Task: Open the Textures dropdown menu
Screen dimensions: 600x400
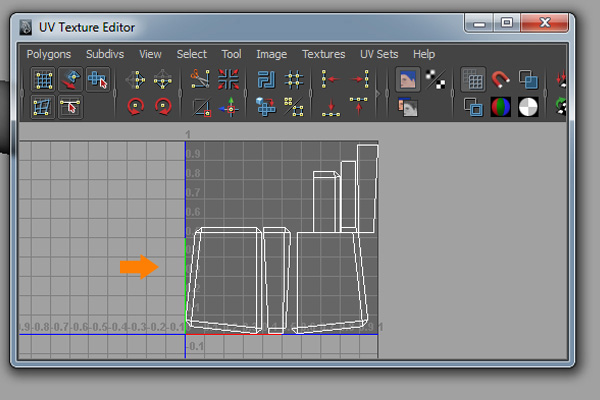Action: coord(323,54)
